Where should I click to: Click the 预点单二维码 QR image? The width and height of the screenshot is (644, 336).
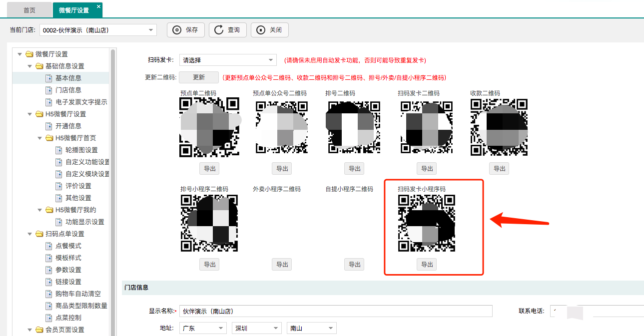point(209,127)
